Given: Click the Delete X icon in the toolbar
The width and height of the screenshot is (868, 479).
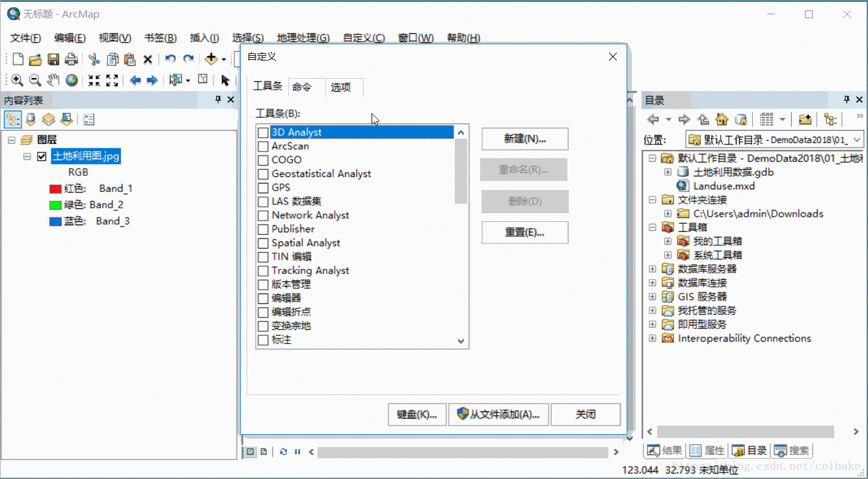Looking at the screenshot, I should [x=148, y=60].
